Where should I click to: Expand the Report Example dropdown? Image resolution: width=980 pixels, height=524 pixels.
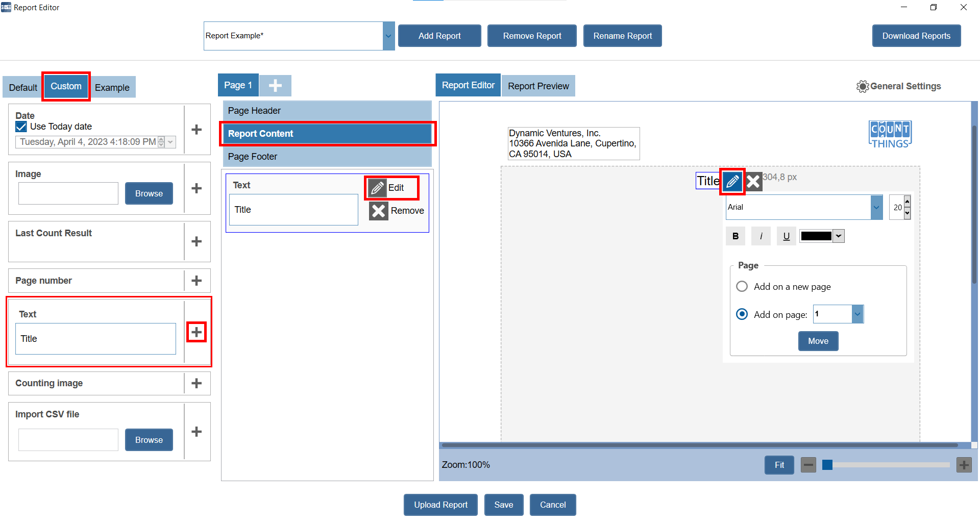point(388,36)
